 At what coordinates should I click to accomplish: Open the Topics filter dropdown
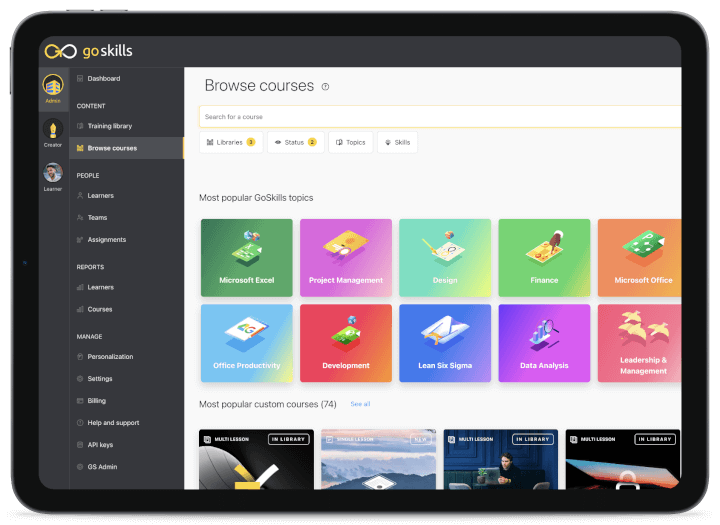[351, 142]
